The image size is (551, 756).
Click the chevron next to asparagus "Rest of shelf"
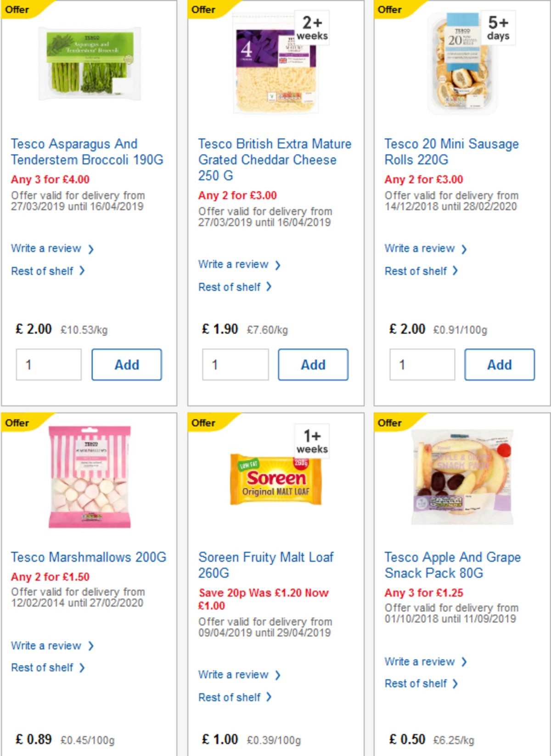pyautogui.click(x=83, y=271)
